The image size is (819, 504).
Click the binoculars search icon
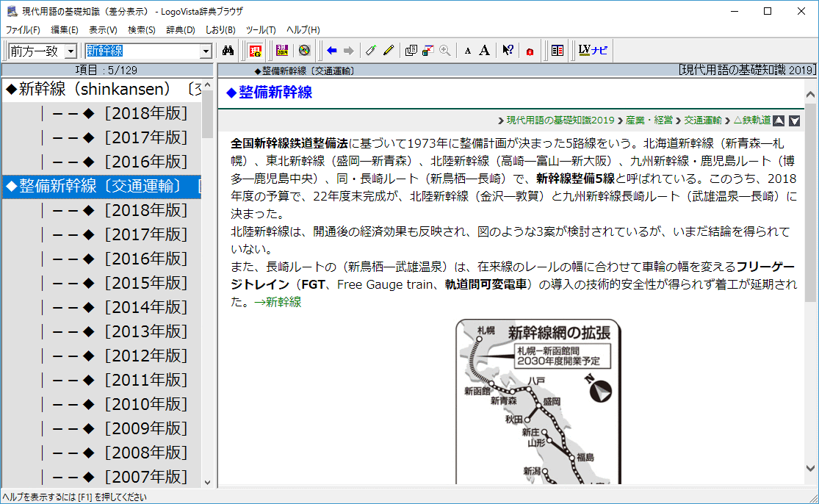(x=228, y=51)
